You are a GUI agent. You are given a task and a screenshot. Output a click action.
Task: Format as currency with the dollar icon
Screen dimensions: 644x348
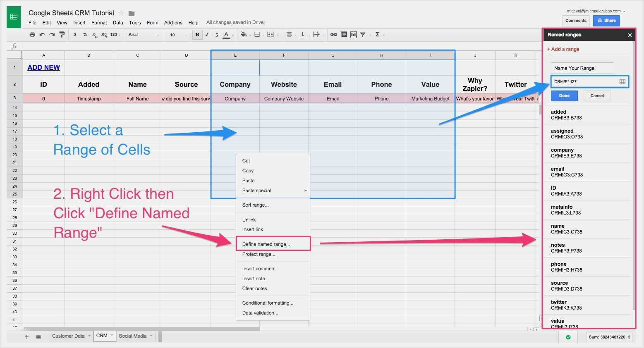[x=75, y=35]
